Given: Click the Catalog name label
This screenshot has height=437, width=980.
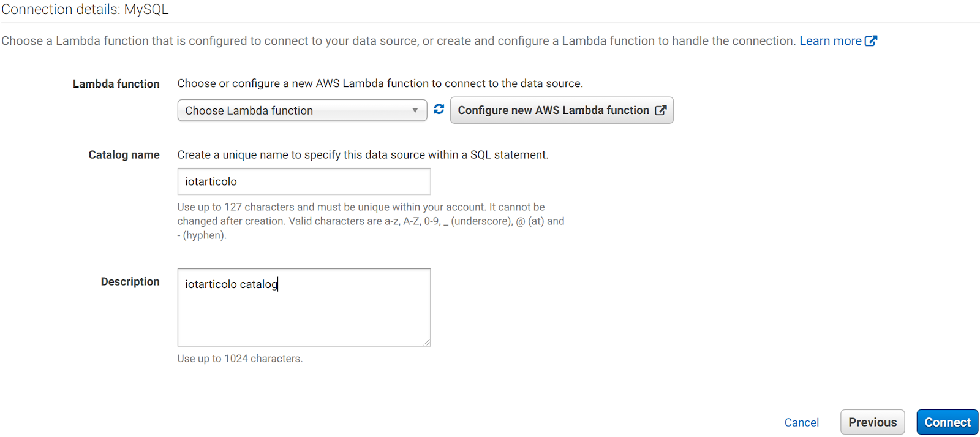Looking at the screenshot, I should [x=124, y=155].
